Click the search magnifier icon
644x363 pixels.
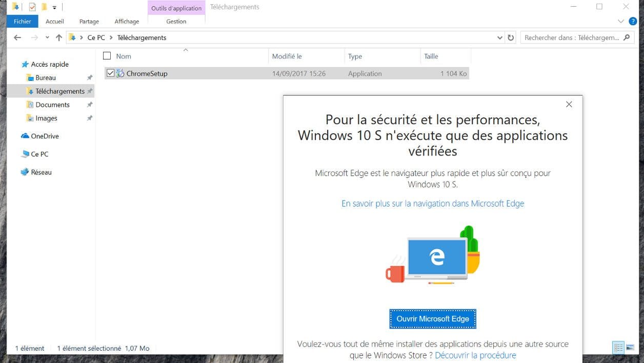[x=627, y=37]
